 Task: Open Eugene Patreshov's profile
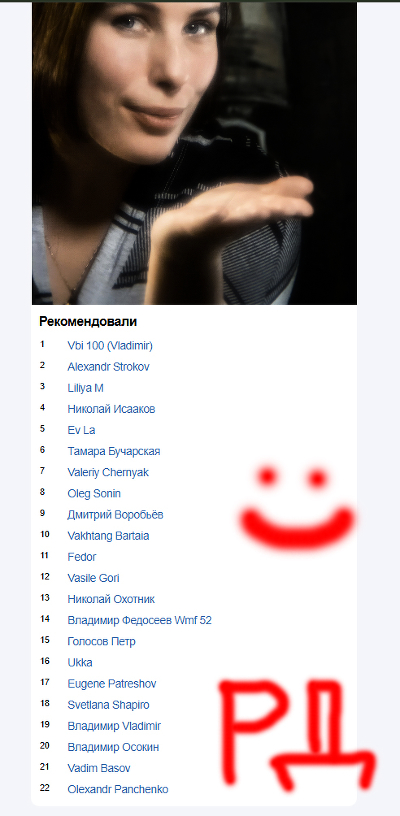click(112, 684)
